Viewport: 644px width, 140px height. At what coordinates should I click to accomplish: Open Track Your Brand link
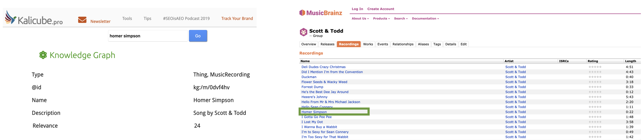(x=237, y=19)
